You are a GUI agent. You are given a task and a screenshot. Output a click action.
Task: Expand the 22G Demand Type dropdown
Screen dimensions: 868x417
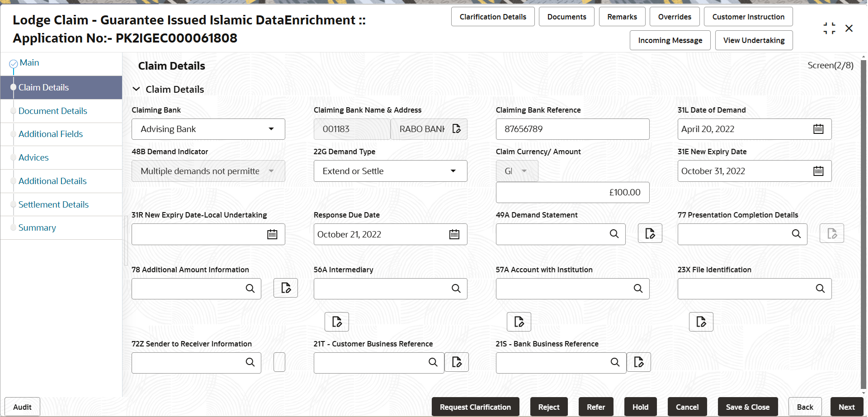click(391, 171)
